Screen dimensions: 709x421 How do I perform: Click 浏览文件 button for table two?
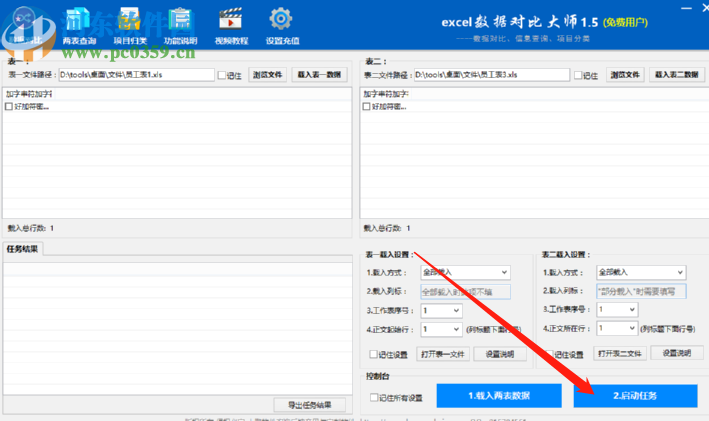625,75
